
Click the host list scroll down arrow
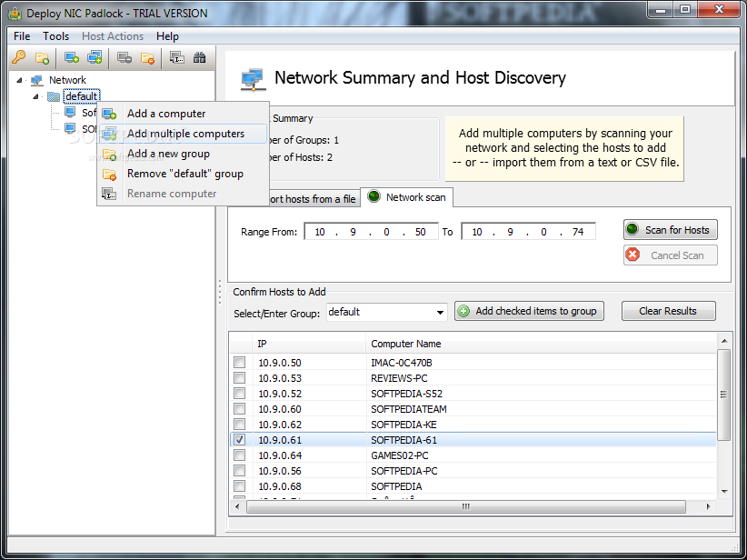pos(724,492)
